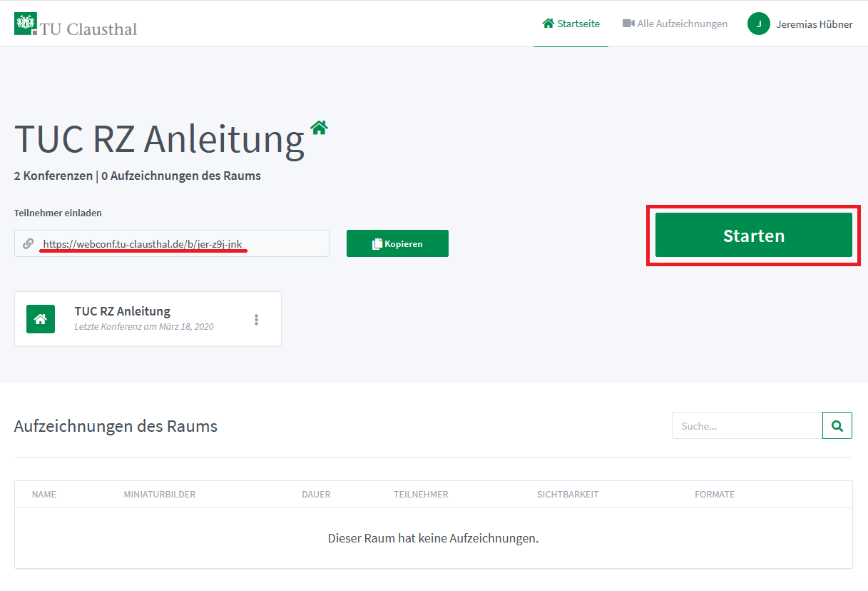Switch to the Alle Aufzeichnungen tab
The height and width of the screenshot is (591, 868).
coord(675,24)
